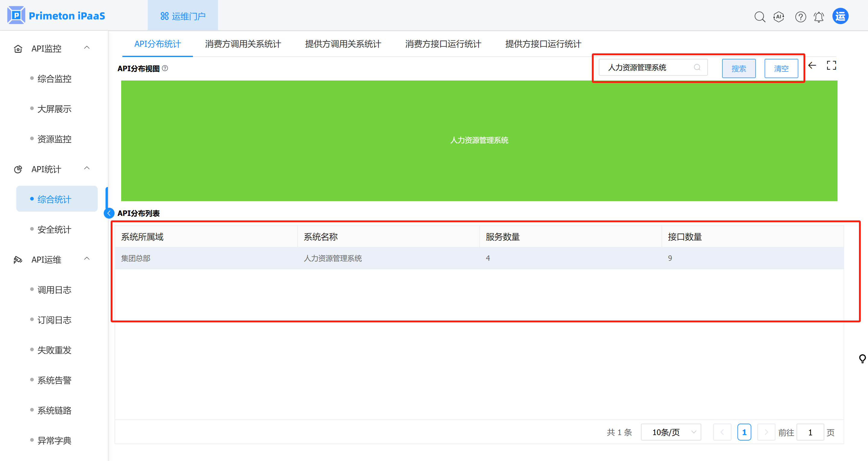The height and width of the screenshot is (461, 868).
Task: Collapse the sidebar with blue arrow
Action: tap(109, 213)
